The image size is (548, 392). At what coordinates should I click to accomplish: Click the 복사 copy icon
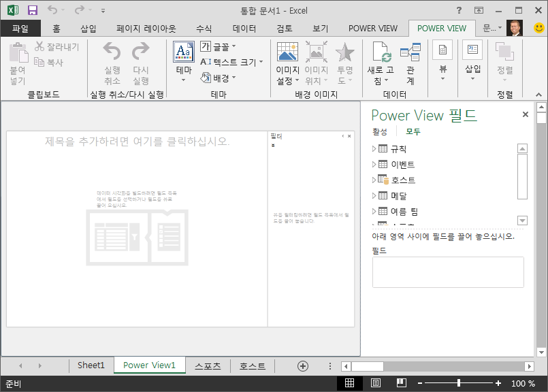click(39, 62)
